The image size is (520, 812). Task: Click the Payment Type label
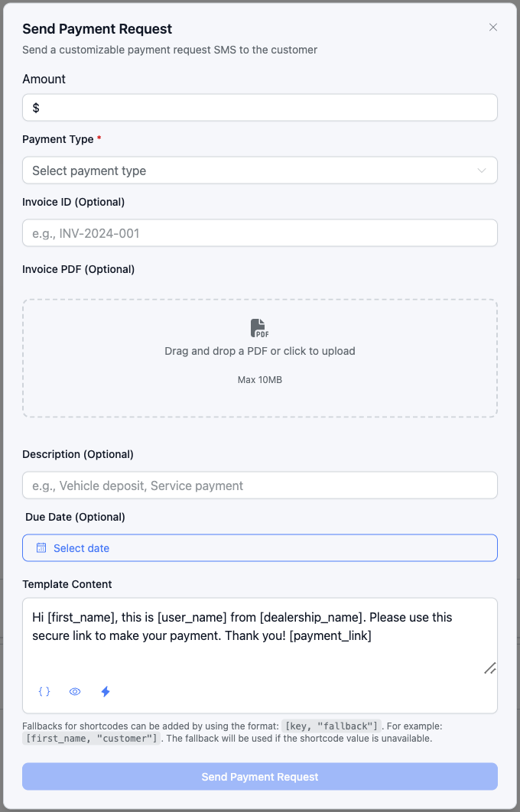tap(58, 139)
